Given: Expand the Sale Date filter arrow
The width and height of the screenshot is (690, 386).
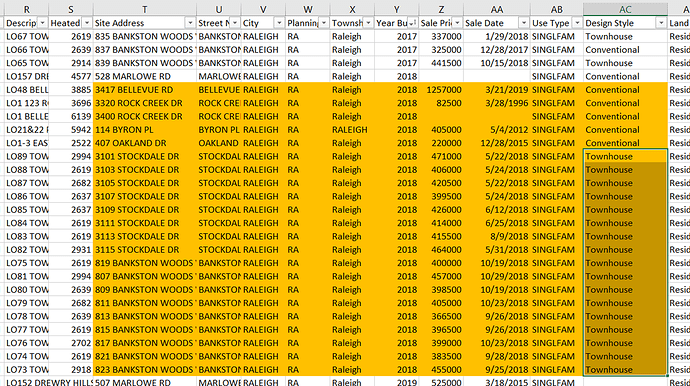Looking at the screenshot, I should tap(523, 23).
